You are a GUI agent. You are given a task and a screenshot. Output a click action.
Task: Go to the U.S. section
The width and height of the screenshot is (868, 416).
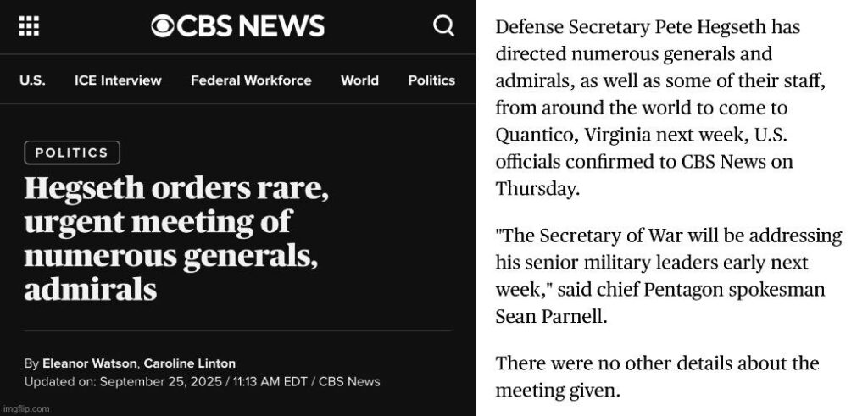(x=32, y=80)
